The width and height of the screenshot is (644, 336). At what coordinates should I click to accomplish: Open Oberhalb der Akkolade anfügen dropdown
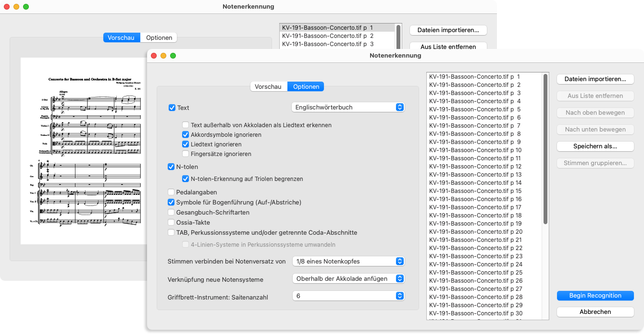[348, 279]
